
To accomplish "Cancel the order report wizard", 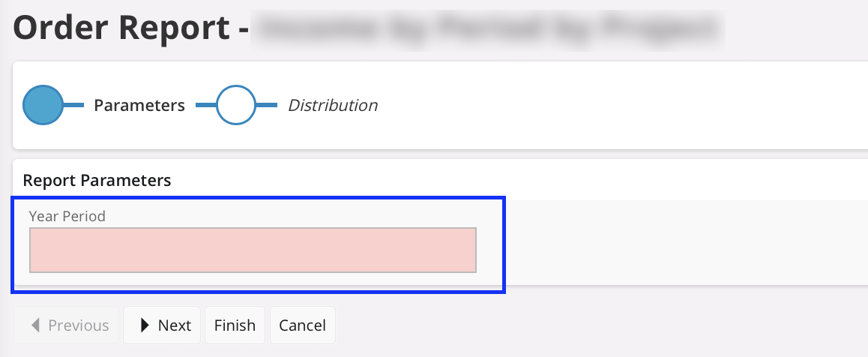I will coord(302,325).
